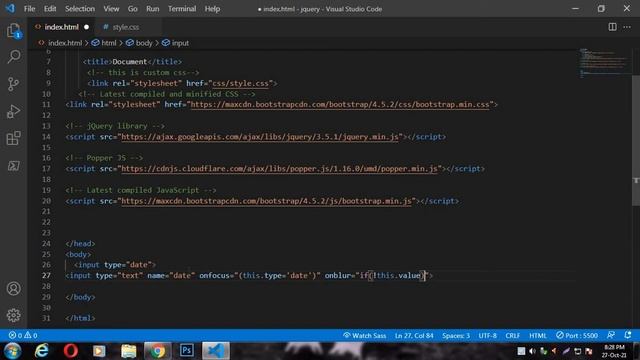The width and height of the screenshot is (640, 360).
Task: Launch Opera browser from taskbar
Action: click(71, 351)
